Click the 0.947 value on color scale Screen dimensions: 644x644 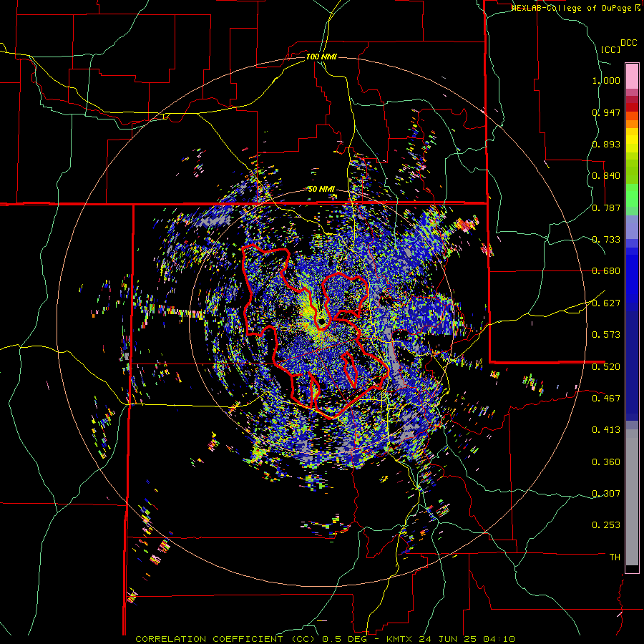(606, 112)
